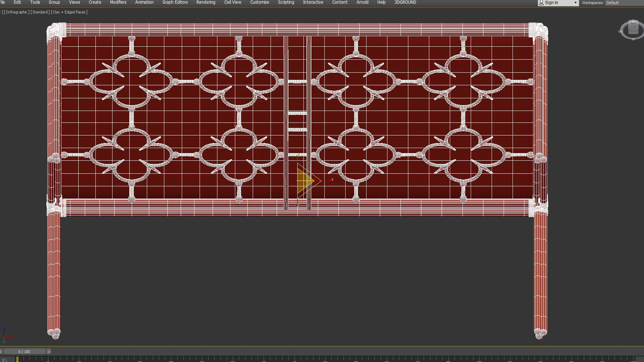The width and height of the screenshot is (644, 362).
Task: Open the Standard viewport quality menu
Action: click(x=40, y=12)
